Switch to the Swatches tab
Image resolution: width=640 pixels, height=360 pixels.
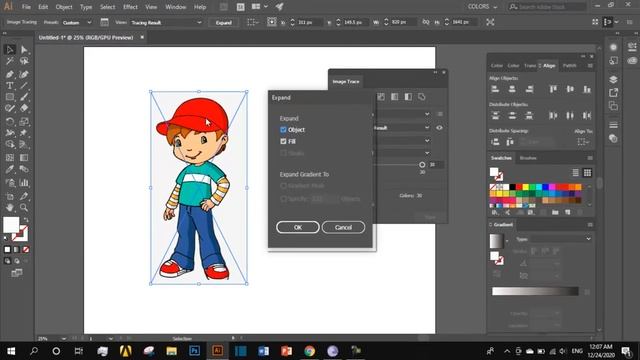501,158
